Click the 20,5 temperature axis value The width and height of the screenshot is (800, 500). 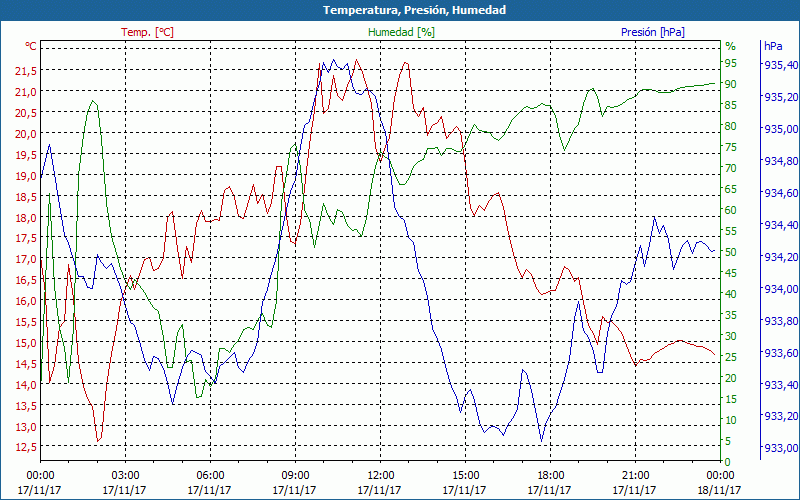pyautogui.click(x=26, y=112)
